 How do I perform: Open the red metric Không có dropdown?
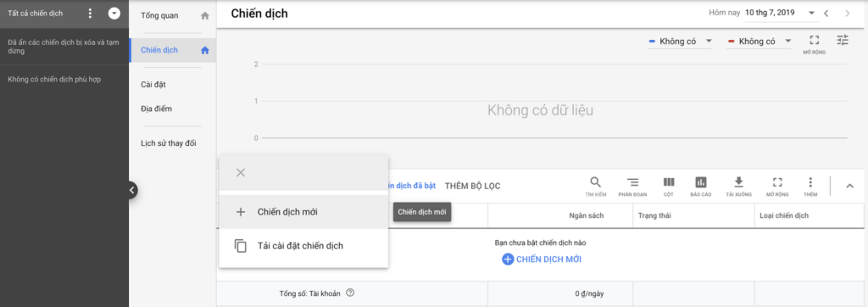759,42
